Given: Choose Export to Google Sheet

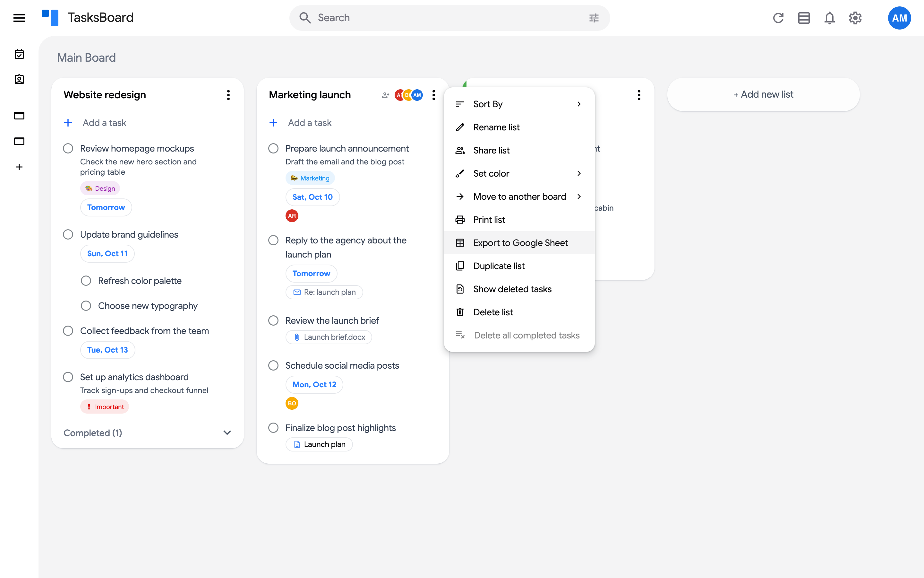Looking at the screenshot, I should (519, 243).
